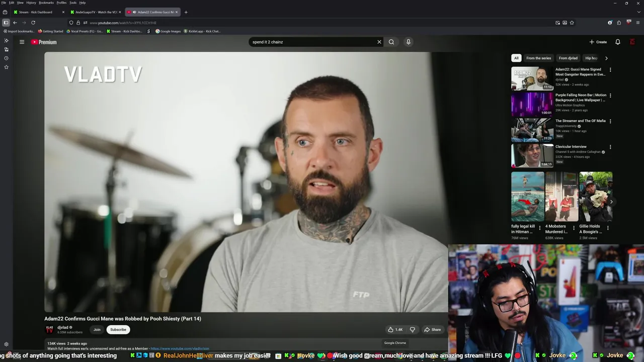Screen dimensions: 644x362
Task: Open the YouTube guide hamburger menu
Action: point(22,42)
